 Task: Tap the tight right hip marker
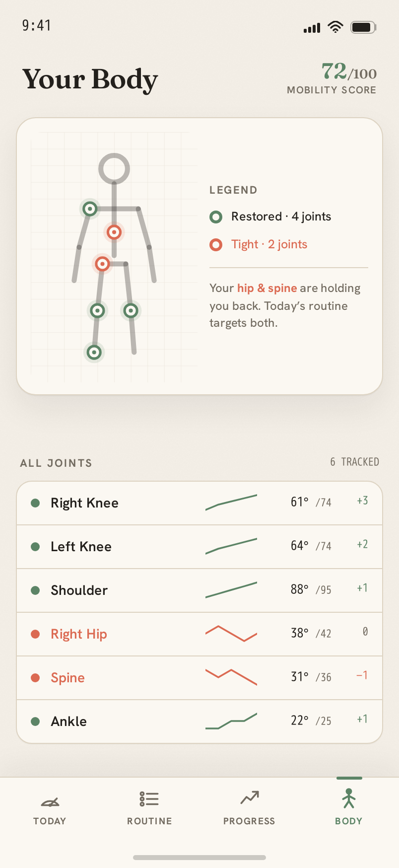tap(103, 264)
